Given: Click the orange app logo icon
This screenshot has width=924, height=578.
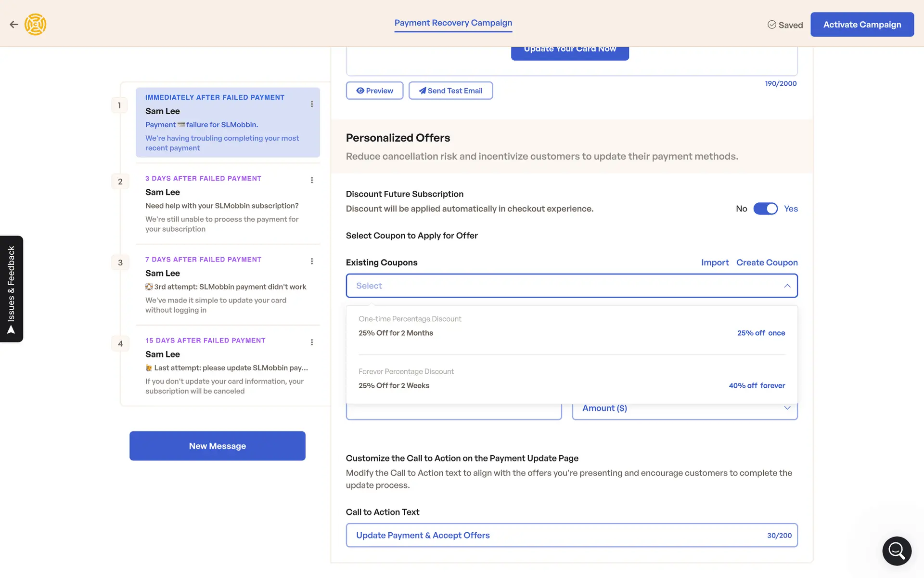Looking at the screenshot, I should (36, 25).
